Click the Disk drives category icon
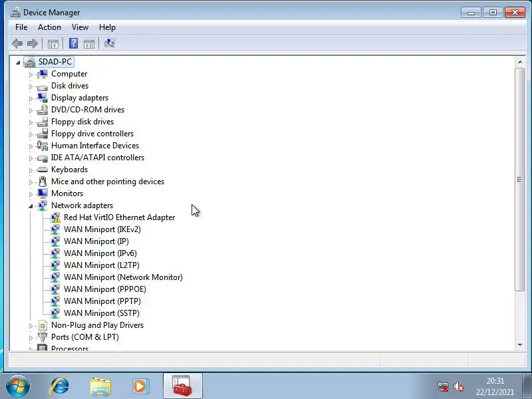Viewport: 532px width, 399px height. [x=43, y=86]
